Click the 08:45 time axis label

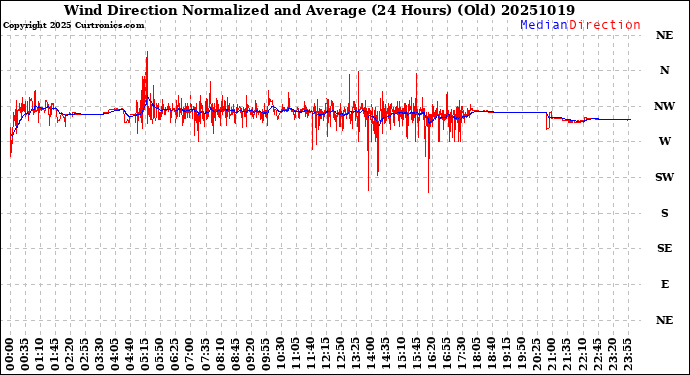(235, 355)
